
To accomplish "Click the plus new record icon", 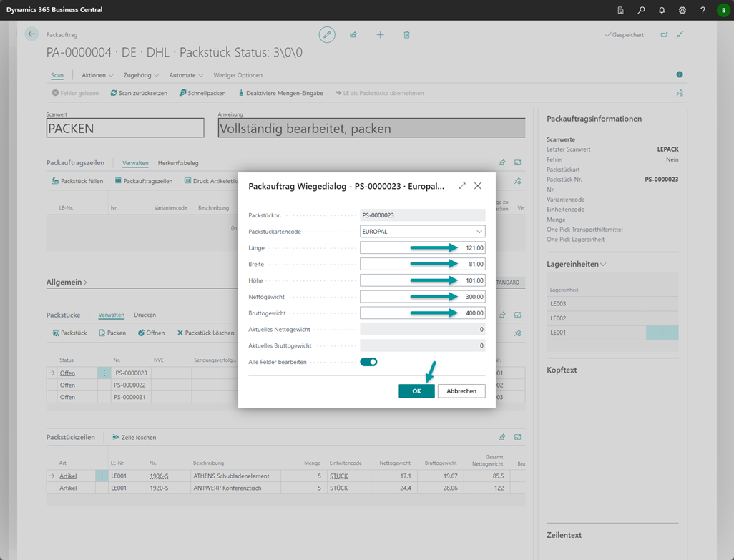I will click(x=380, y=34).
